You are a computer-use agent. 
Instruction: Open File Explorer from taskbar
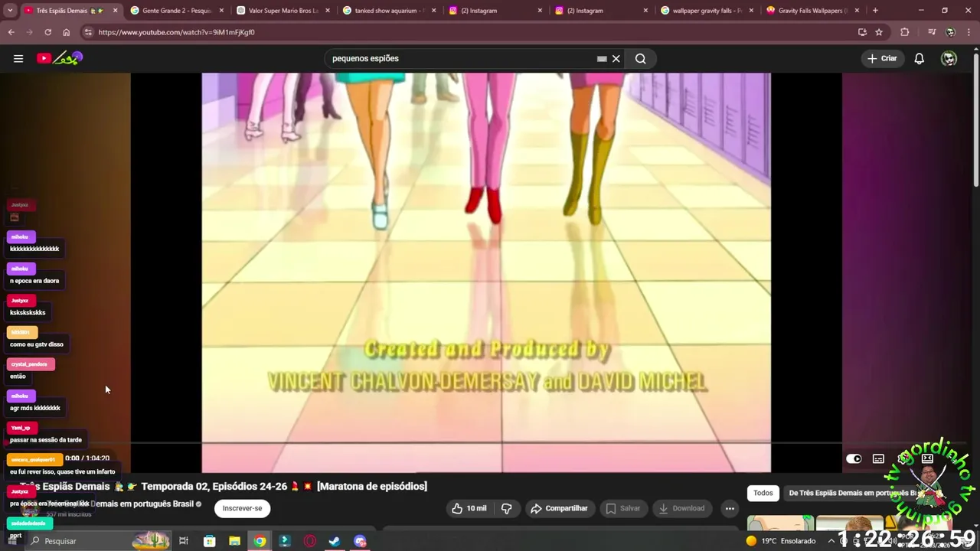[234, 541]
